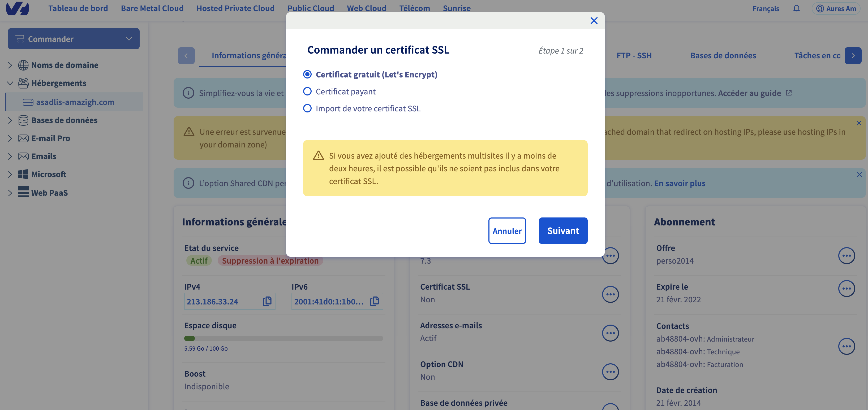Open the Web Cloud menu
This screenshot has height=410, width=868.
click(366, 8)
